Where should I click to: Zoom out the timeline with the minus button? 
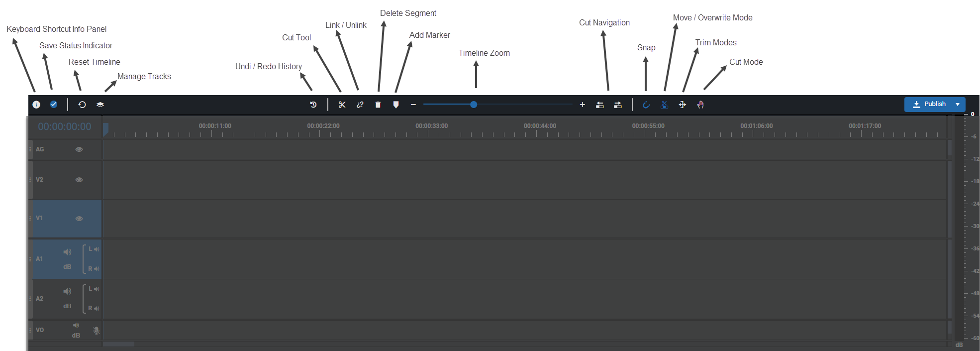413,105
